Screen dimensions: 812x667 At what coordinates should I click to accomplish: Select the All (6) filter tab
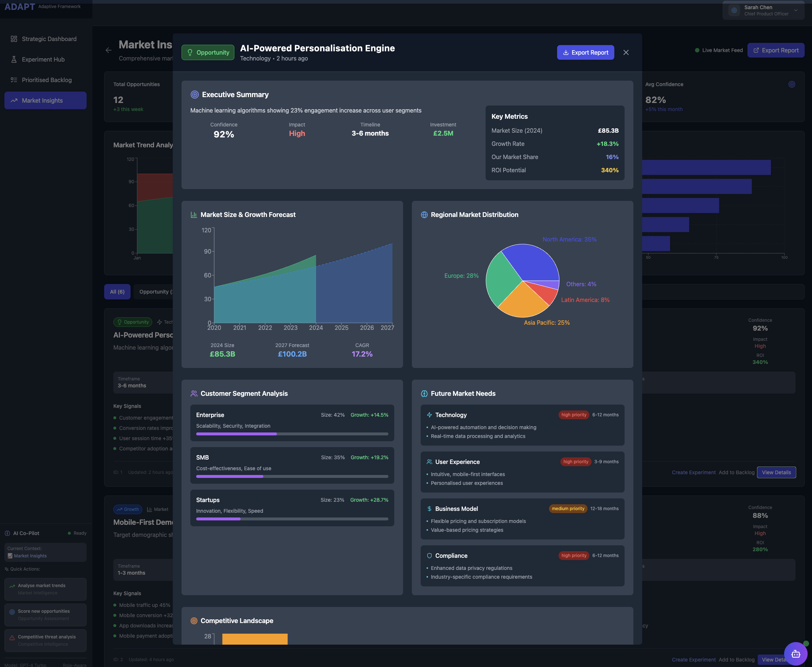[x=117, y=292]
